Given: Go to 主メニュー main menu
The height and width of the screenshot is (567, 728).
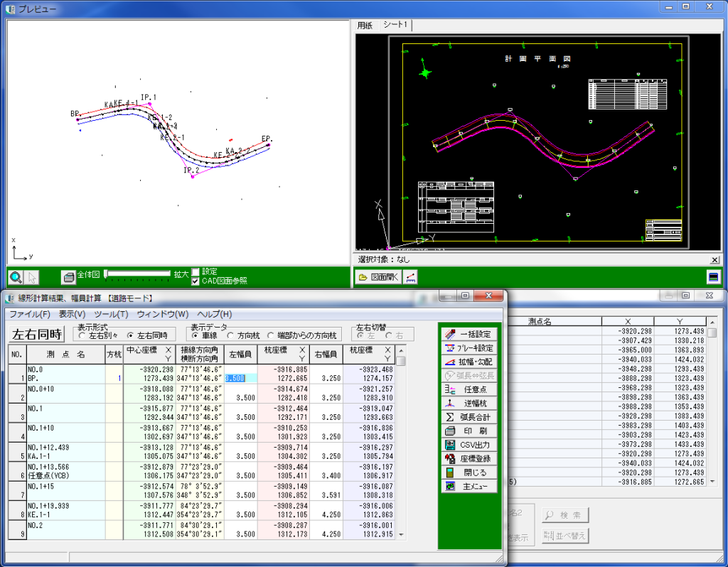Looking at the screenshot, I should coord(469,486).
